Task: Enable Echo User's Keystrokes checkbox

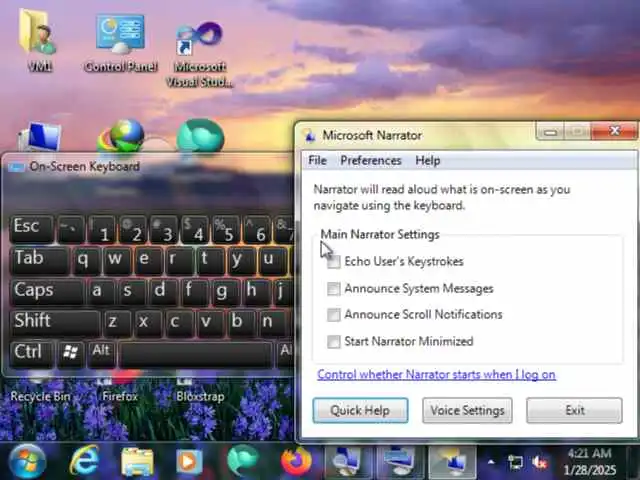Action: (x=333, y=262)
